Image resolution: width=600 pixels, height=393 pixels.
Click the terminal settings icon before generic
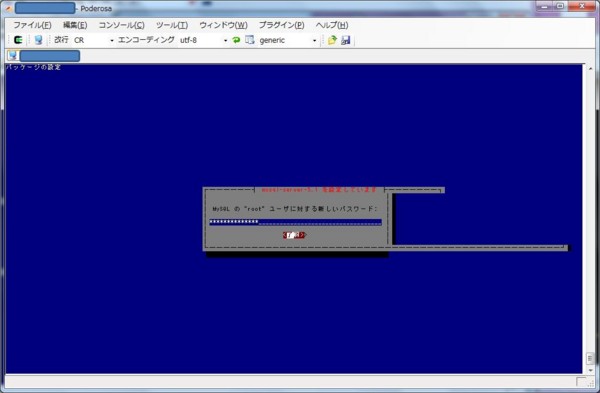249,40
